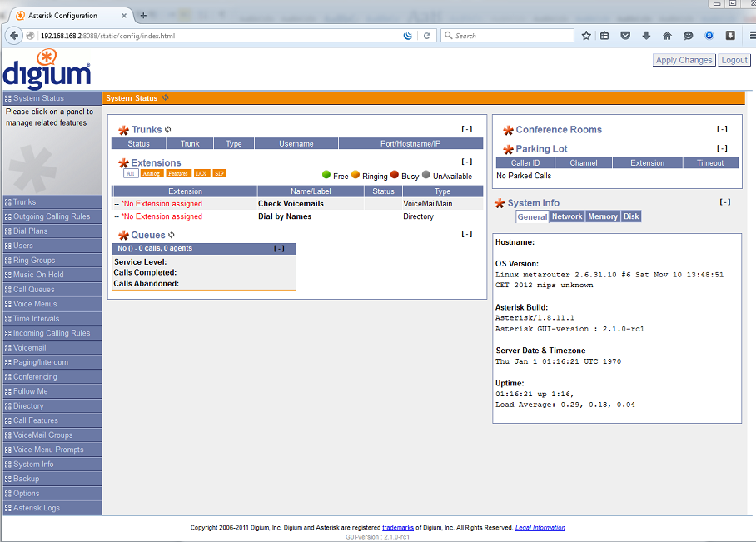Reload the page with the refresh icon

(x=426, y=36)
